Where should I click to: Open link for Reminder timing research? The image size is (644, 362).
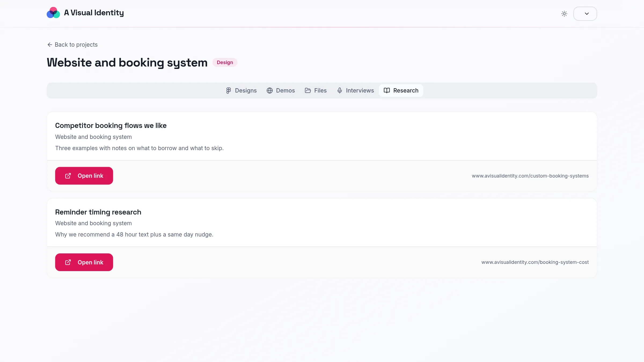coord(84,262)
